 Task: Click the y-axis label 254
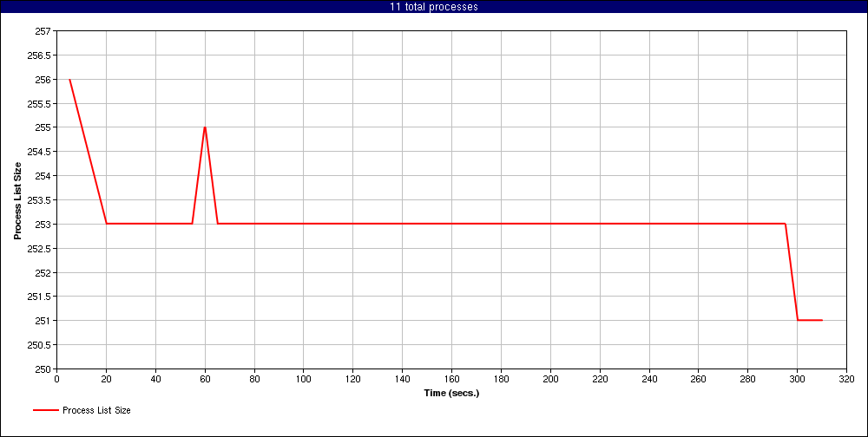coord(43,176)
